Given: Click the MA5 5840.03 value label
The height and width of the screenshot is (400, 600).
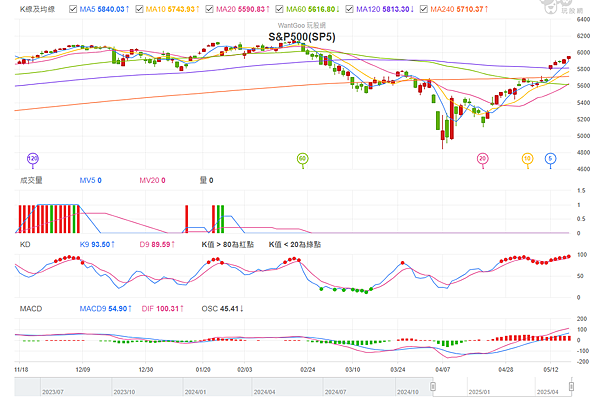Looking at the screenshot, I should tap(104, 9).
